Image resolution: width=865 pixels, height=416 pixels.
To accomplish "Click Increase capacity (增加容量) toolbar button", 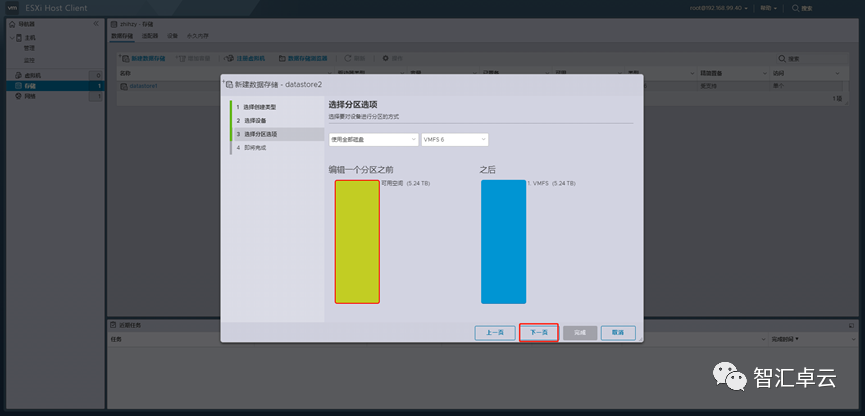I will click(194, 58).
